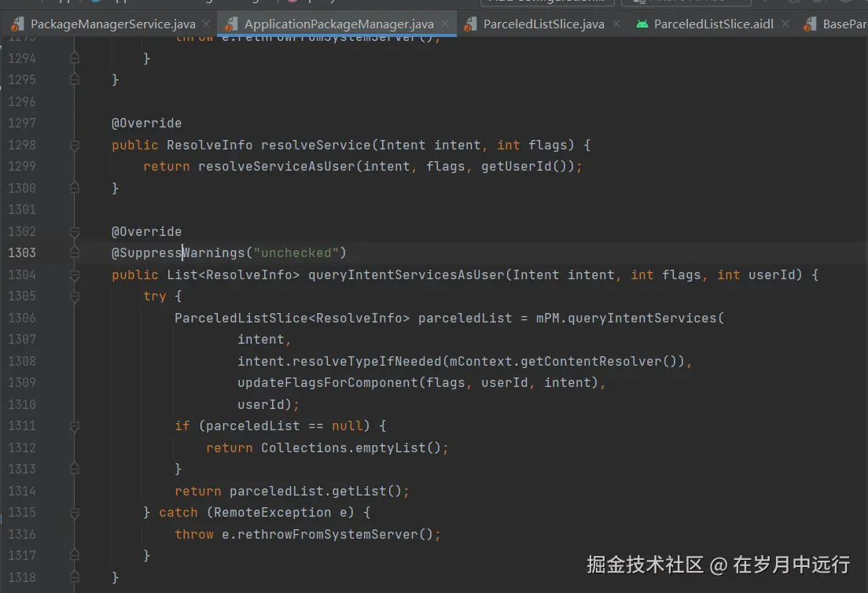Click Collections.emptyList() on line 1312

pos(351,448)
